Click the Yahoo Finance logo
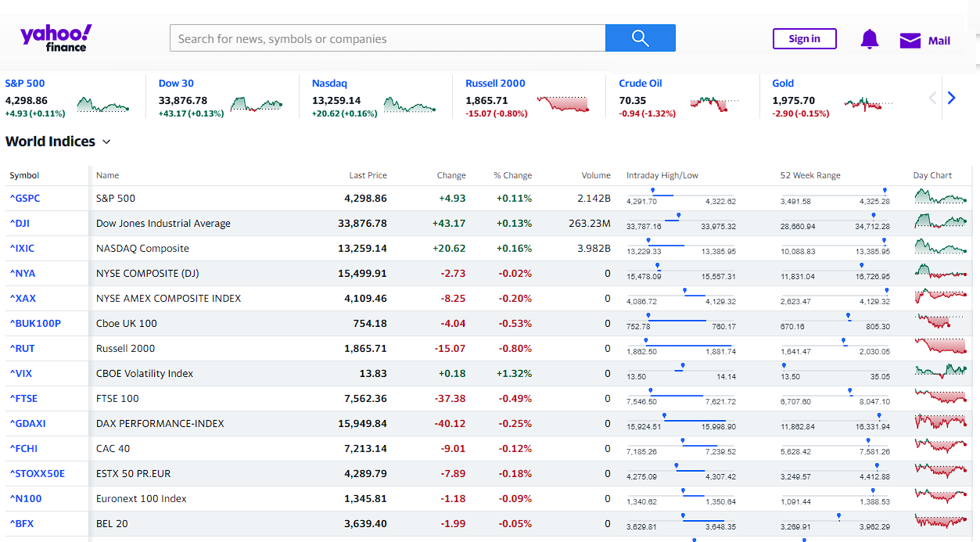 [x=56, y=38]
